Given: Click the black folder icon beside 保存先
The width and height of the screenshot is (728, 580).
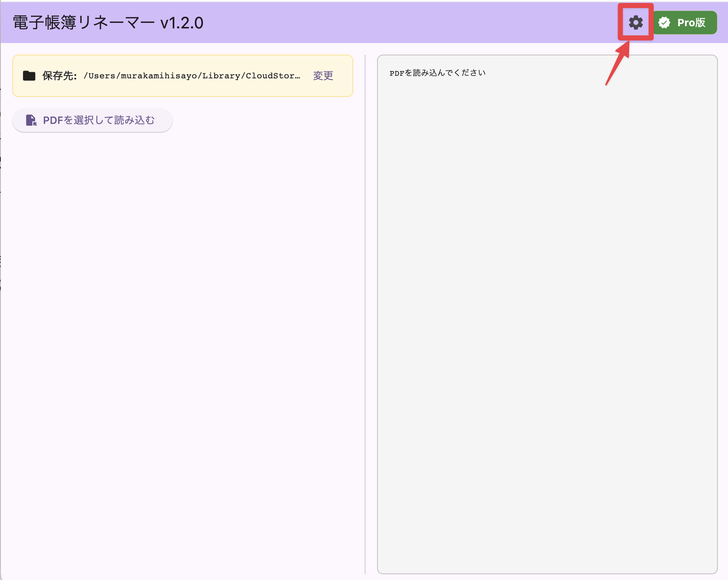Looking at the screenshot, I should (29, 76).
